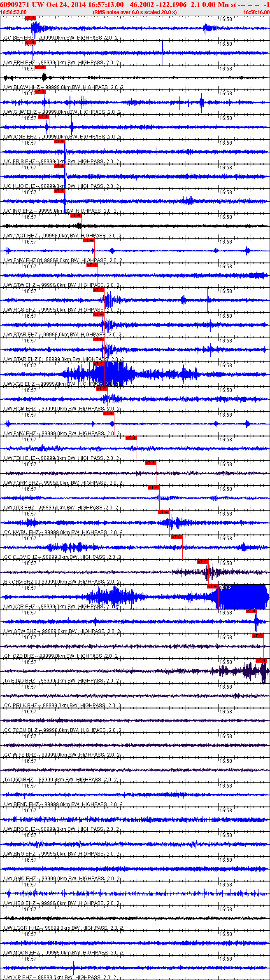Select the 'UW EPH EHZ' station label

click(20, 63)
